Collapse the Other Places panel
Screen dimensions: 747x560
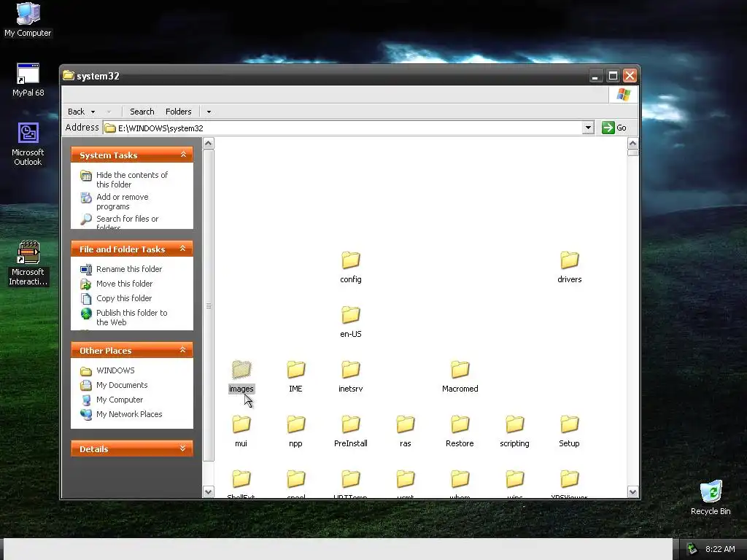(182, 350)
